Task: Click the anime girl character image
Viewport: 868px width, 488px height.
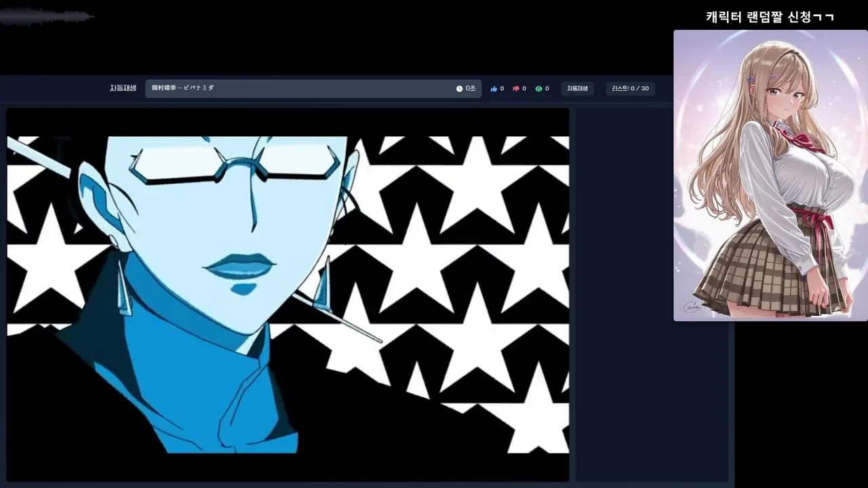Action: point(770,176)
